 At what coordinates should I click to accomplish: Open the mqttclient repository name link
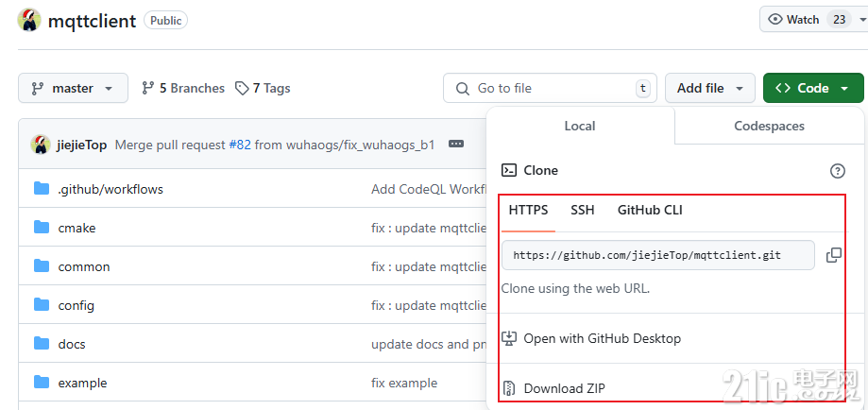click(x=92, y=21)
